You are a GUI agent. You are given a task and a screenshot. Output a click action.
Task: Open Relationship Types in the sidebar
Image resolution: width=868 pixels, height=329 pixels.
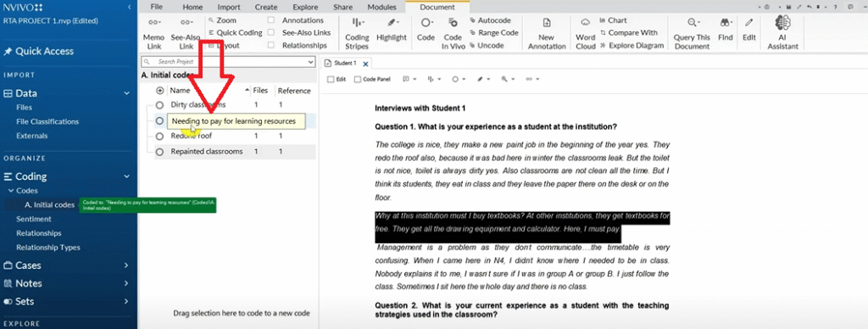48,248
